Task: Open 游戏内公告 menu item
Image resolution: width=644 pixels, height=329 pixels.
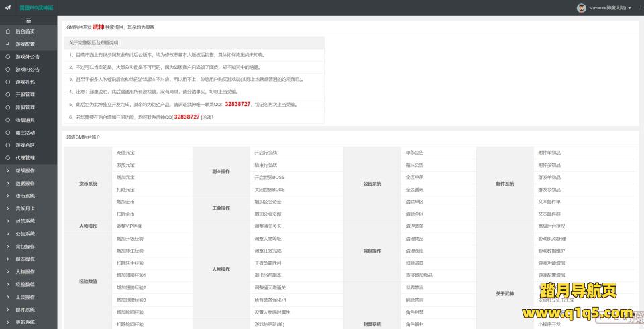Action: (x=29, y=70)
